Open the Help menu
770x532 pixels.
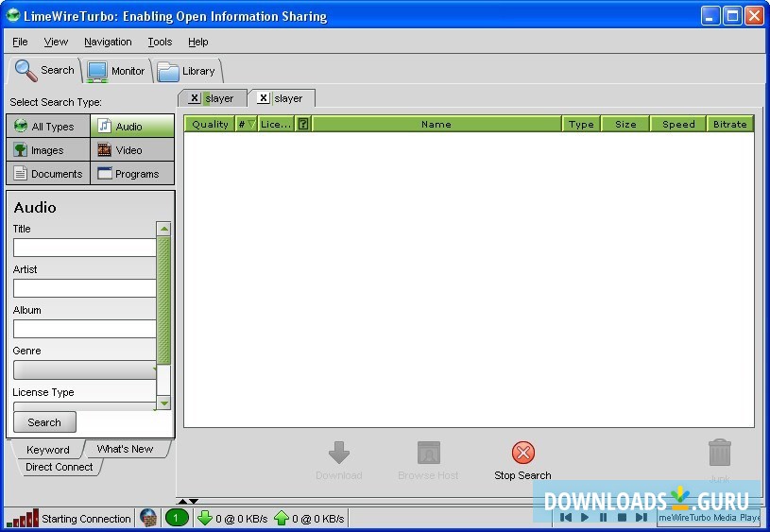[x=198, y=42]
